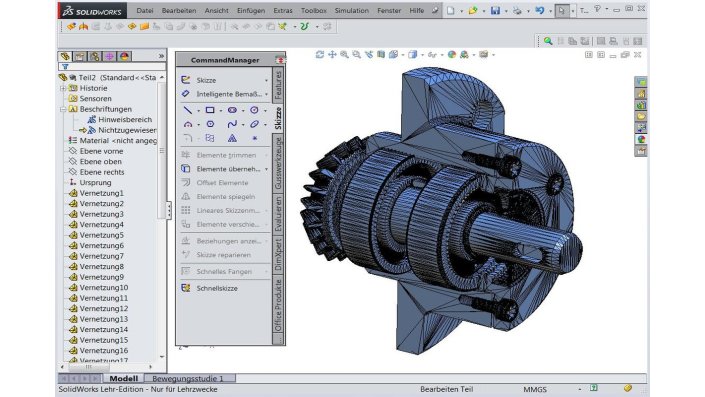The height and width of the screenshot is (397, 705).
Task: Click the search magnifier icon
Action: (548, 41)
